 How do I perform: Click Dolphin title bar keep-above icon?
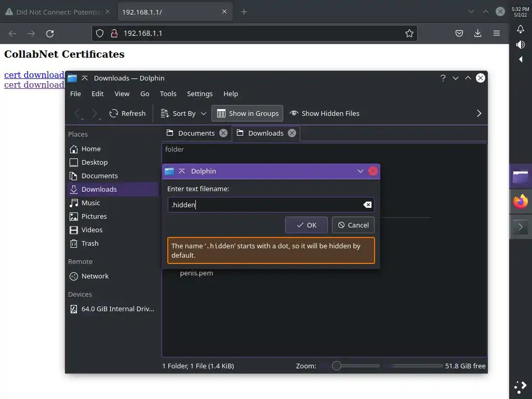coord(85,78)
